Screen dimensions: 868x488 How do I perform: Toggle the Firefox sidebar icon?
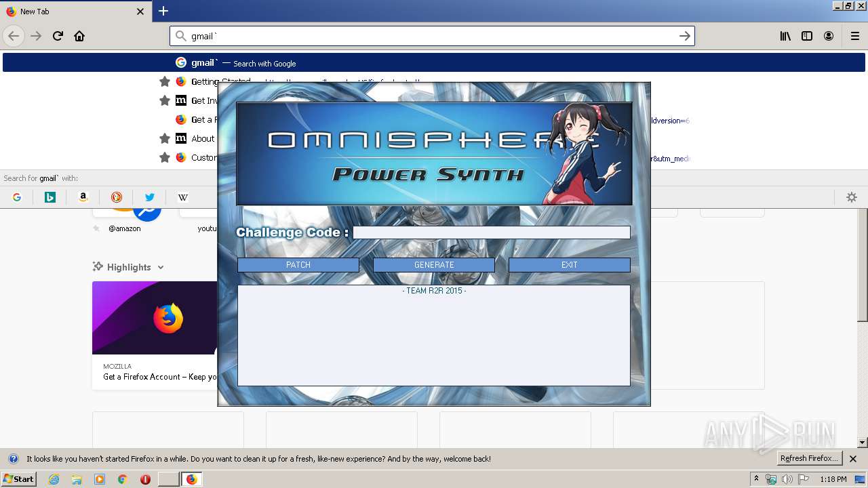807,36
